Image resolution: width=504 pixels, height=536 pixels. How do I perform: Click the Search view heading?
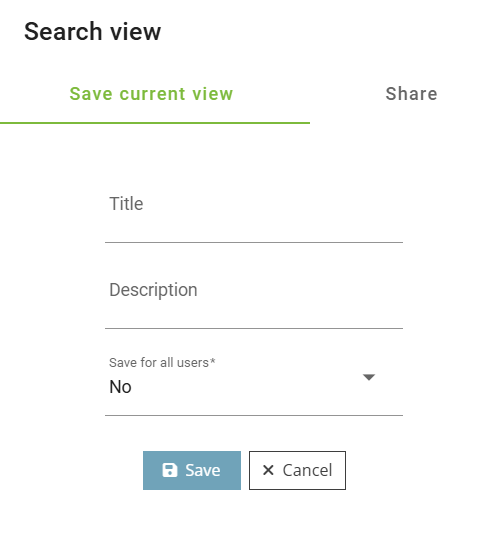pyautogui.click(x=92, y=31)
